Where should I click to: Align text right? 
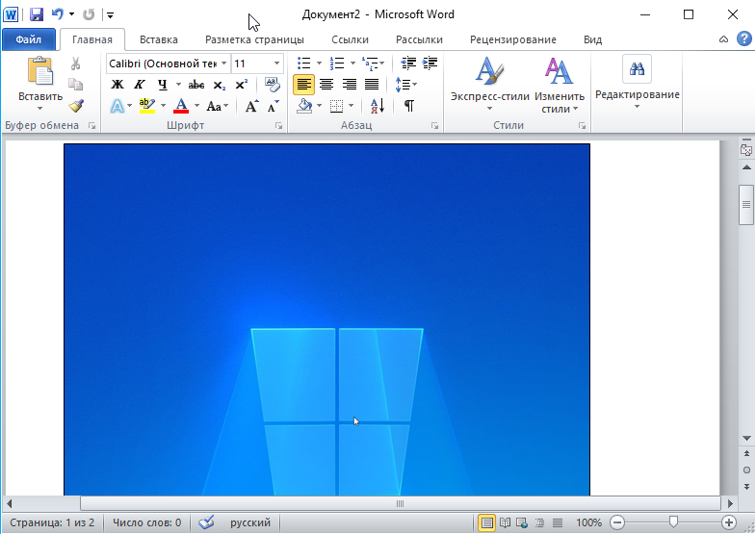click(349, 85)
